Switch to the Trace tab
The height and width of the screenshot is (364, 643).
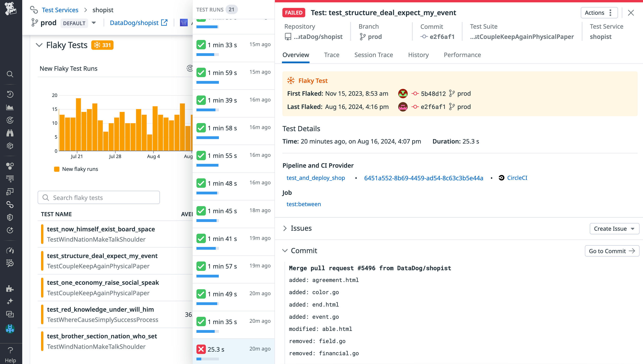click(332, 55)
